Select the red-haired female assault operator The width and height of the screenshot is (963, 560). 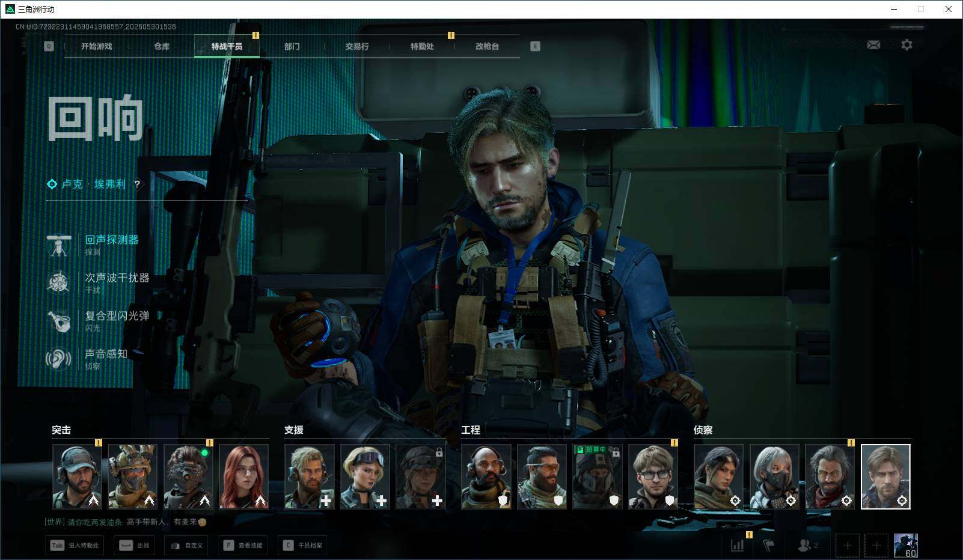click(x=243, y=476)
